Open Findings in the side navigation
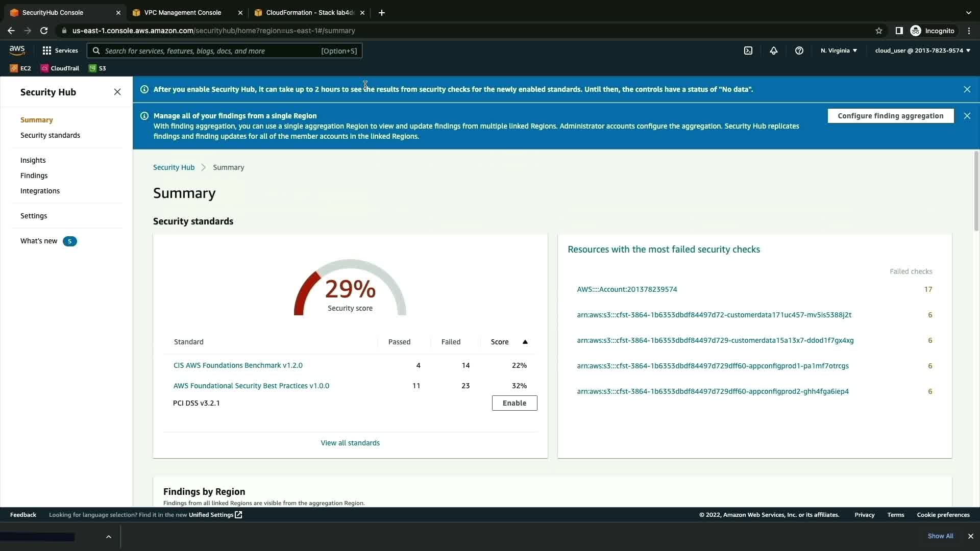980x551 pixels. (x=34, y=176)
